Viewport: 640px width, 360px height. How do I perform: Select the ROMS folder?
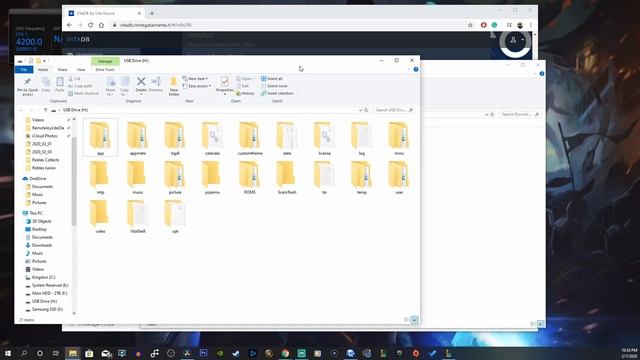pos(250,177)
